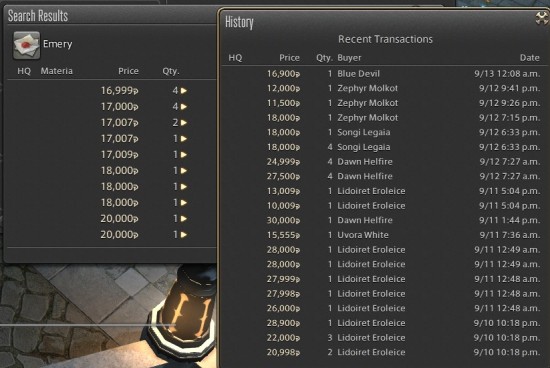Open arrow of first 20,000 gil listing
550x368 pixels.
click(x=184, y=219)
